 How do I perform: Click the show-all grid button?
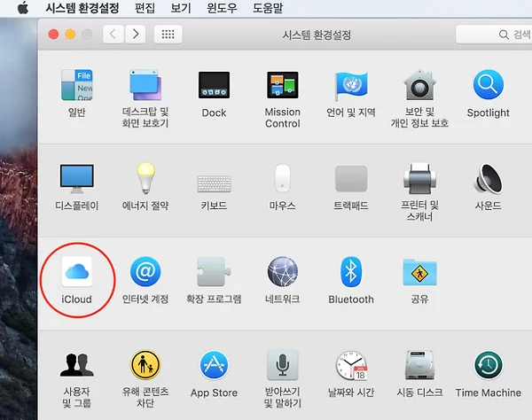[168, 34]
